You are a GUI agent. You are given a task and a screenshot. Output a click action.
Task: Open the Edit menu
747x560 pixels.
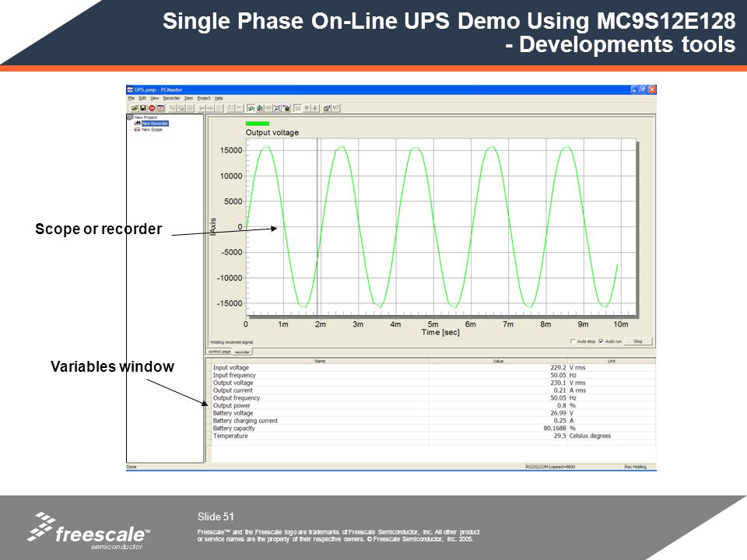click(x=142, y=98)
